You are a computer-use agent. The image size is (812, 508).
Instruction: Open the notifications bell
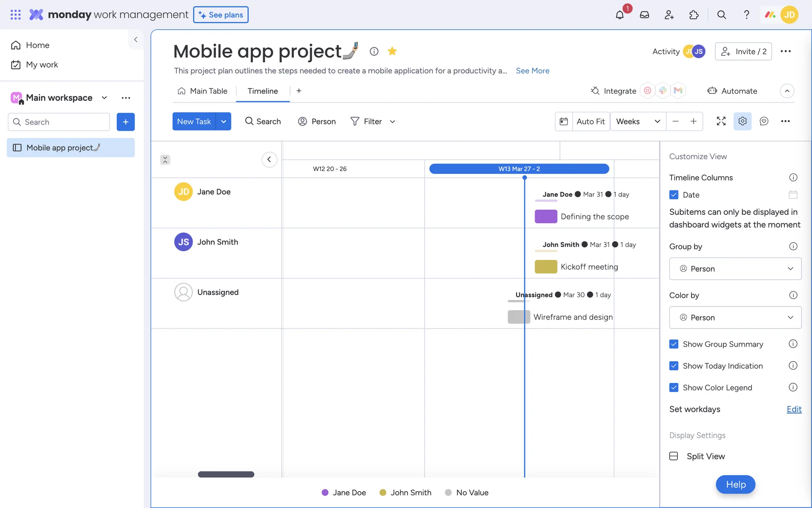[x=620, y=15]
